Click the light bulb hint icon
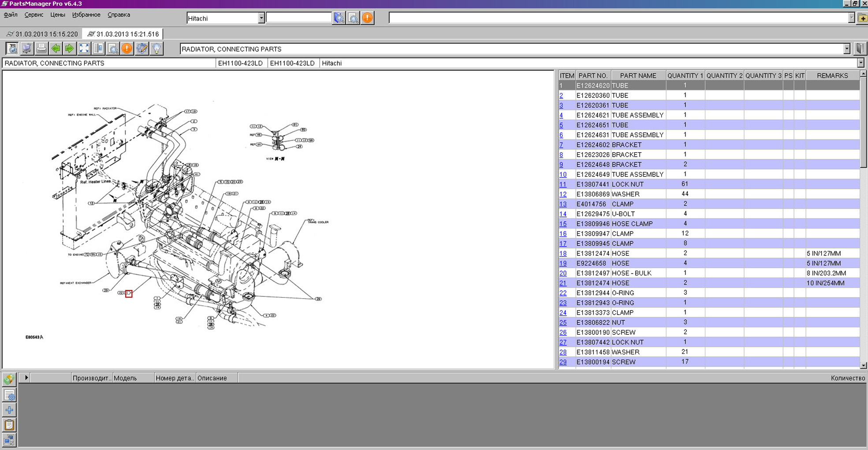 pyautogui.click(x=156, y=49)
